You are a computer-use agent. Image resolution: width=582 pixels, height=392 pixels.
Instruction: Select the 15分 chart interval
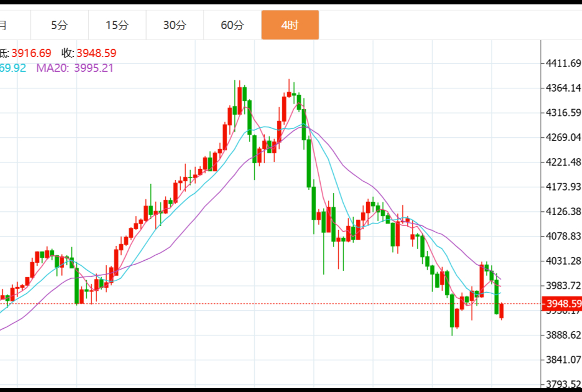pyautogui.click(x=117, y=25)
